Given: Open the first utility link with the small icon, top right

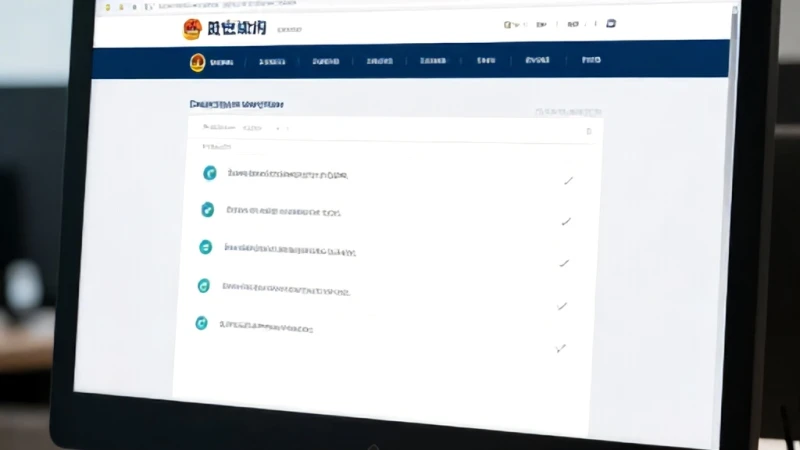Looking at the screenshot, I should (511, 24).
